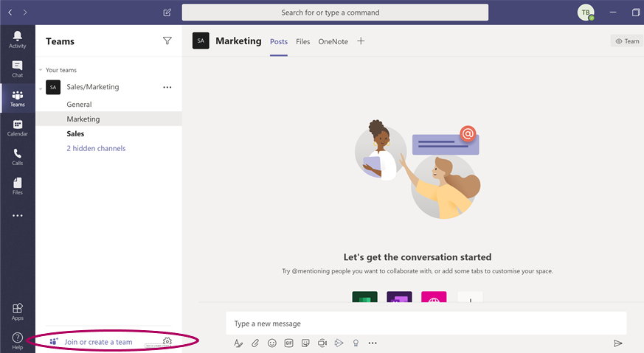
Task: Open manage teams settings gear
Action: (167, 341)
